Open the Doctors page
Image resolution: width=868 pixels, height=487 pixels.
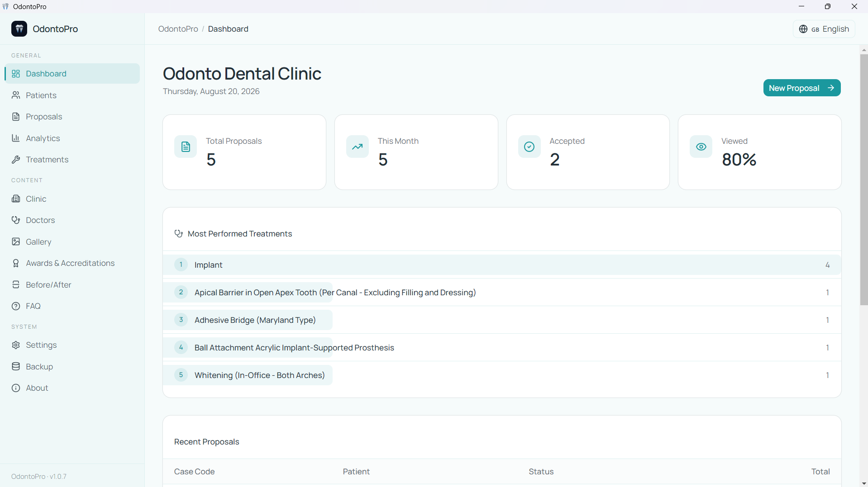tap(72, 220)
